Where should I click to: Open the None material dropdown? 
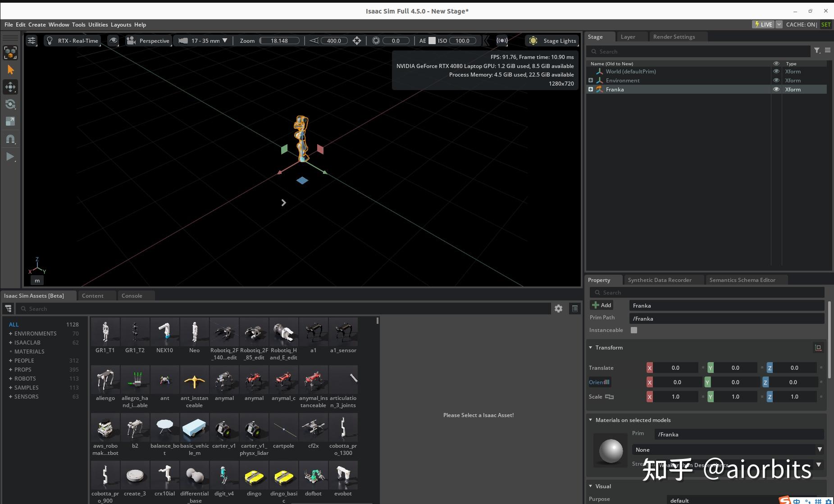pyautogui.click(x=727, y=450)
